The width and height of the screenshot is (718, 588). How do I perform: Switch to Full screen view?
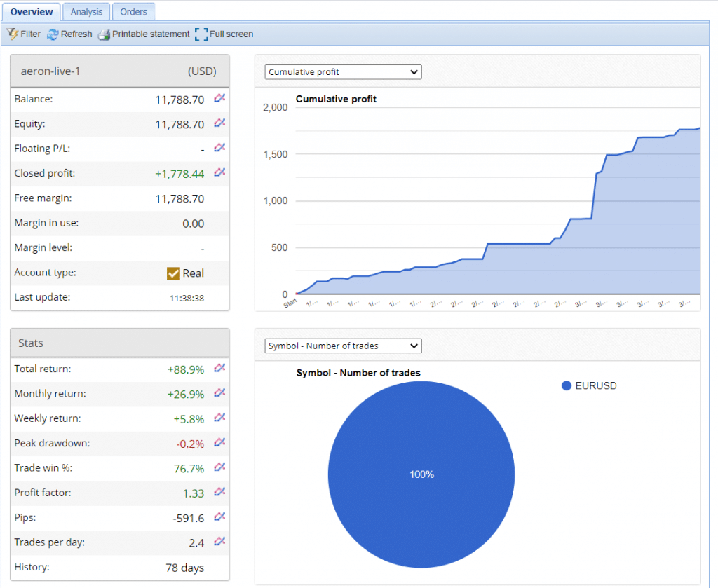click(x=224, y=34)
